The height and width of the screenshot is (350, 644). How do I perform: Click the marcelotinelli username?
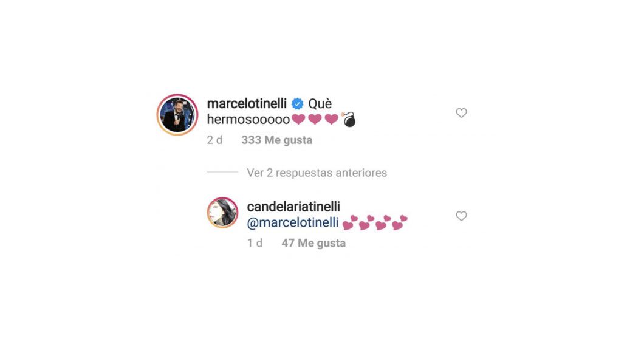(247, 103)
